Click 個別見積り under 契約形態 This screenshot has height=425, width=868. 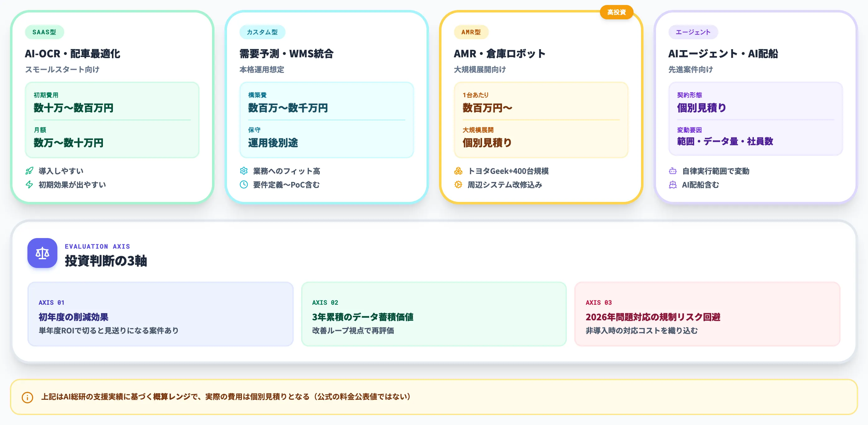click(702, 108)
